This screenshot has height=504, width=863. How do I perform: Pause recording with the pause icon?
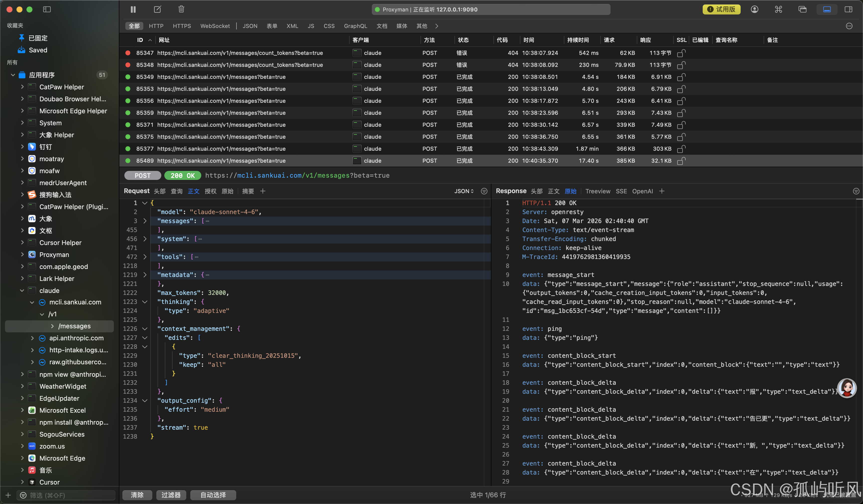pyautogui.click(x=133, y=9)
